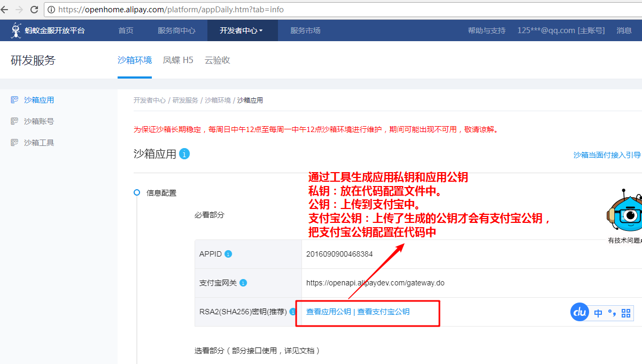Open the 125***@qq.com account menu

(x=561, y=30)
